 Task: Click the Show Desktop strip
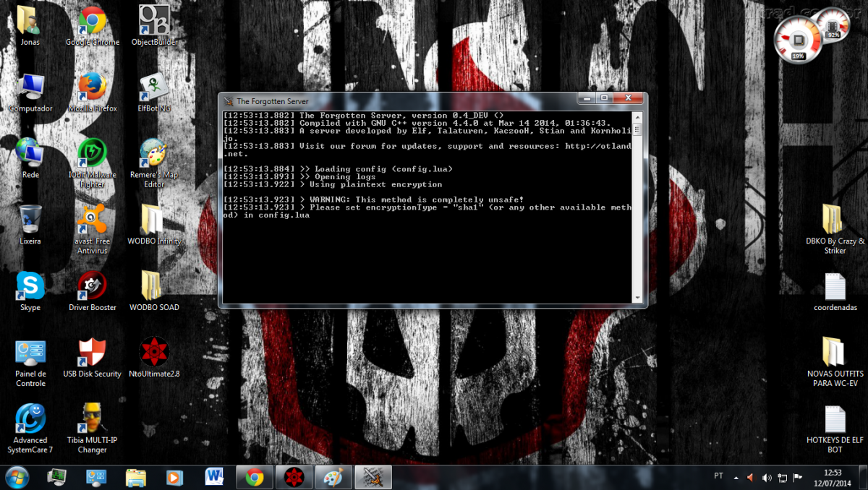863,478
